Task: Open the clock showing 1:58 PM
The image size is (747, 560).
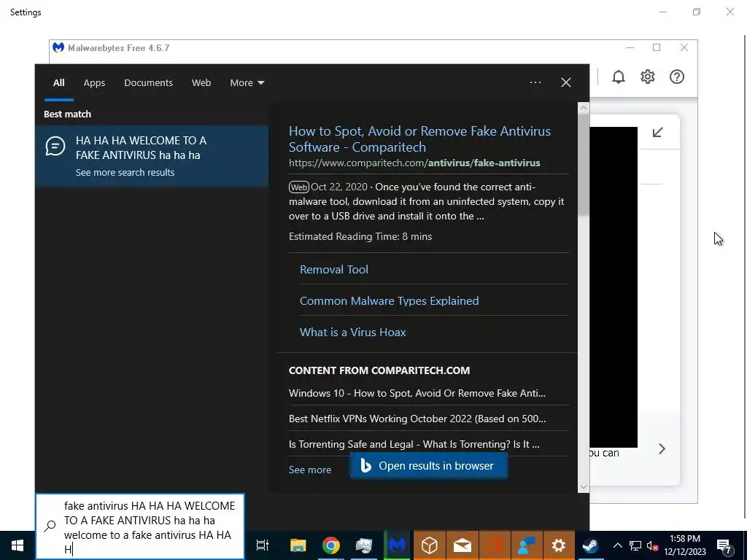Action: point(685,545)
